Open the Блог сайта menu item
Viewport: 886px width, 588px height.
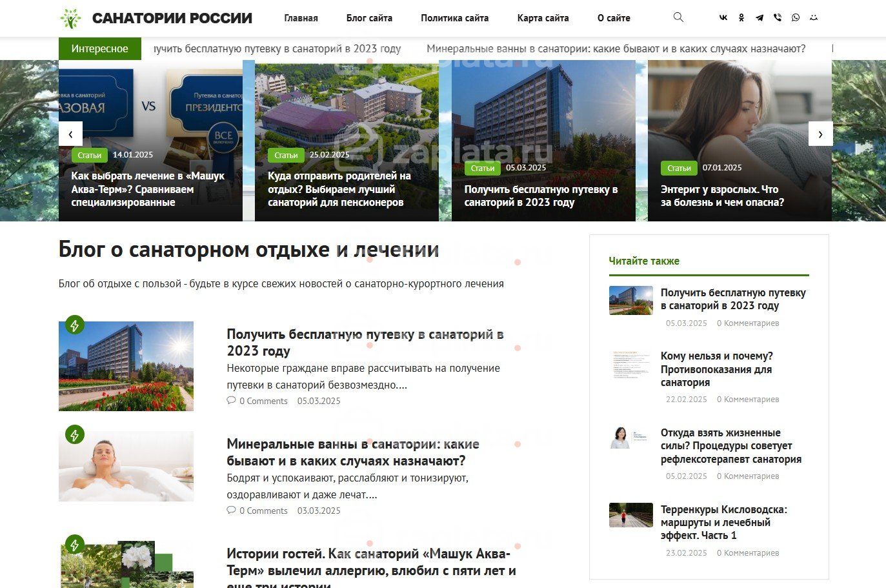pyautogui.click(x=369, y=18)
